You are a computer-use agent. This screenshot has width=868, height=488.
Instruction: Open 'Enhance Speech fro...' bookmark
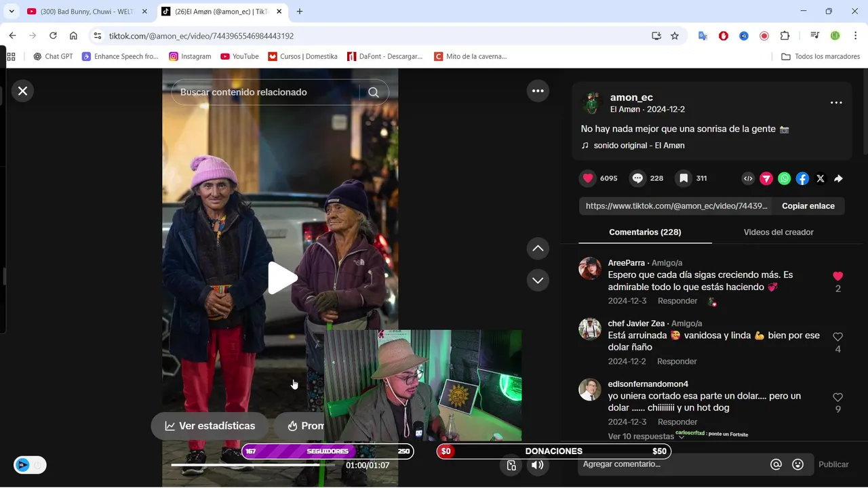tap(120, 56)
